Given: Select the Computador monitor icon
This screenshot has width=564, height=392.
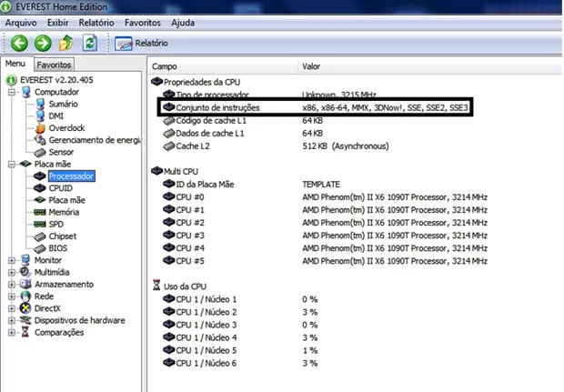Looking at the screenshot, I should click(25, 92).
